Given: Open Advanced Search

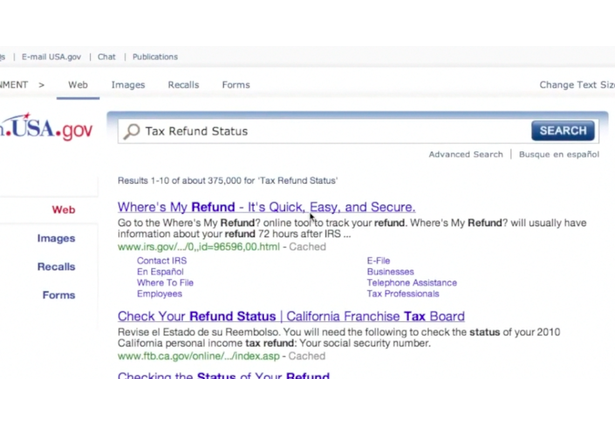Looking at the screenshot, I should [x=466, y=154].
